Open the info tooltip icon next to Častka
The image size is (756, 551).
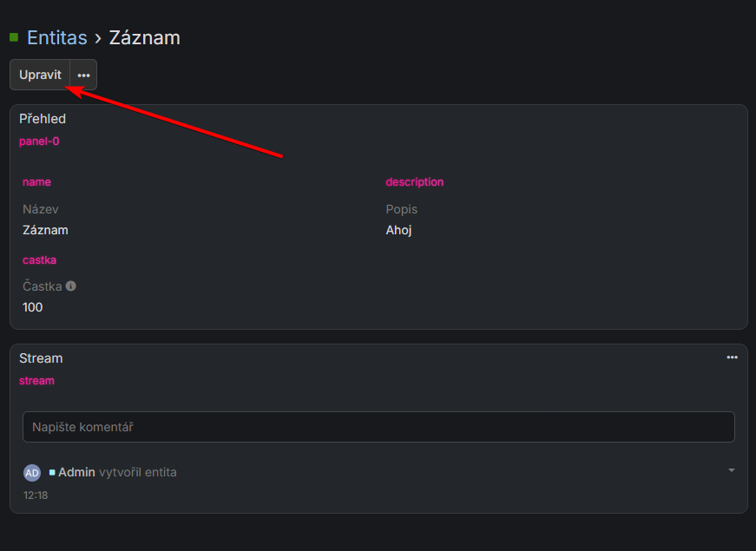tap(70, 285)
